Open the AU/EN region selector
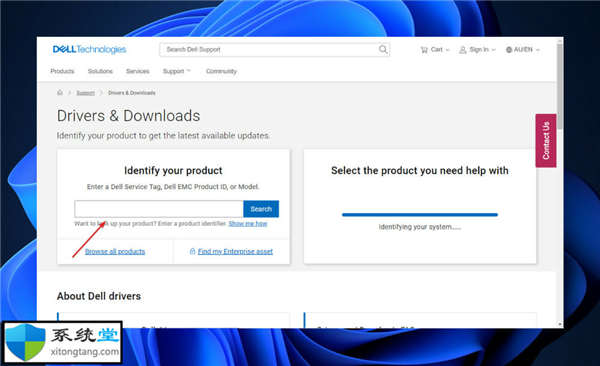 523,50
